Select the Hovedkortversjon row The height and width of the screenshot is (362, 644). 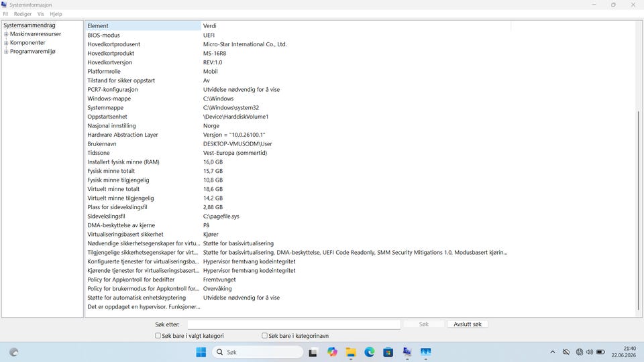coord(298,62)
